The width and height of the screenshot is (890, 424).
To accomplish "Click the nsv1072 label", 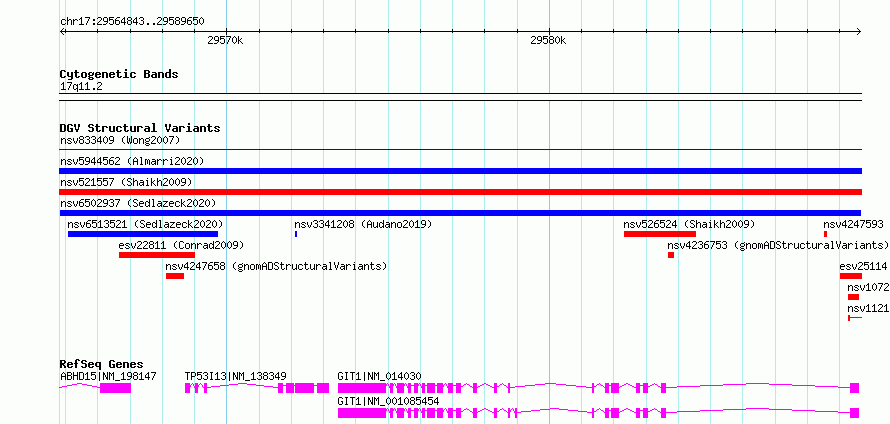I will [868, 287].
